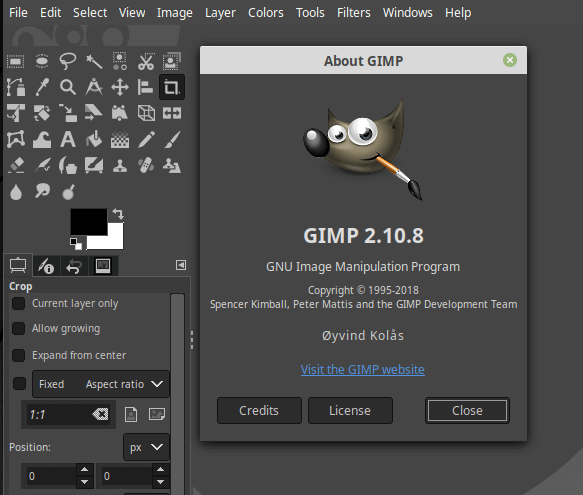Select the Perspective Clone tool
The width and height of the screenshot is (583, 495).
(x=172, y=165)
